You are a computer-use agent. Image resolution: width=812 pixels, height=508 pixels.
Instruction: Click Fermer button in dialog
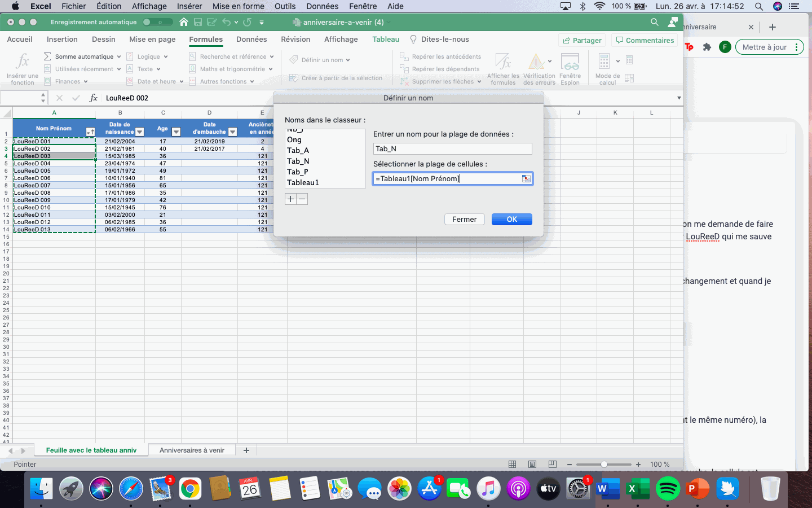[464, 219]
